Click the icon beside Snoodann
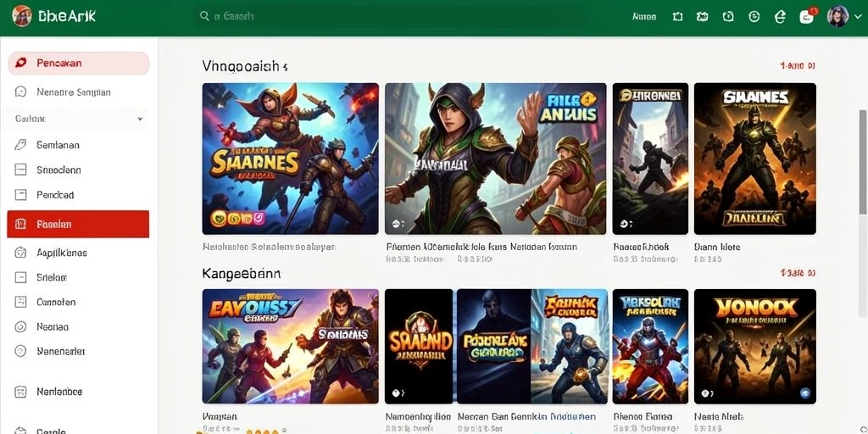 20,170
